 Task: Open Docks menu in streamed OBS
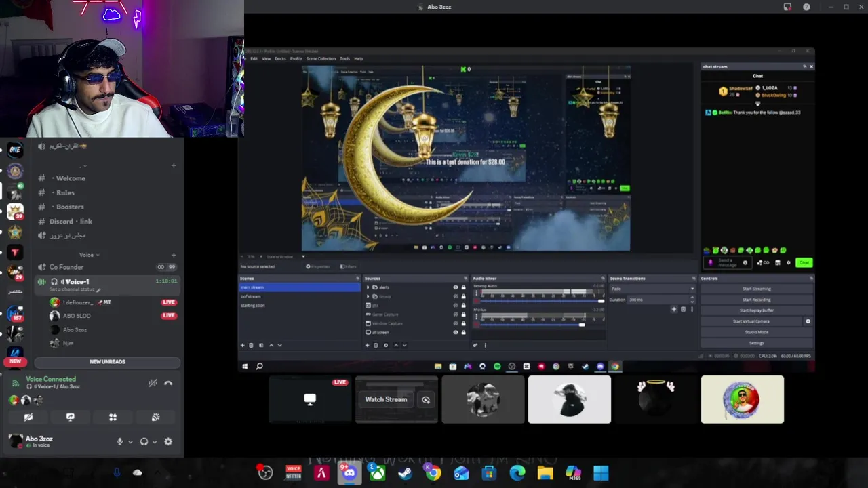tap(280, 59)
